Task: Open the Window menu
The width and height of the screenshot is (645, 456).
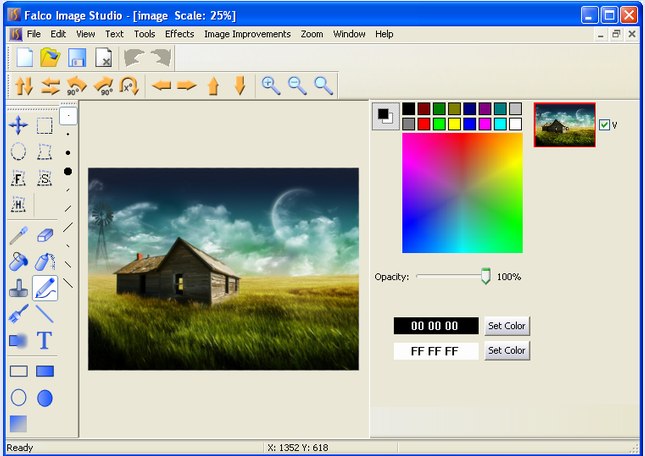Action: (349, 34)
